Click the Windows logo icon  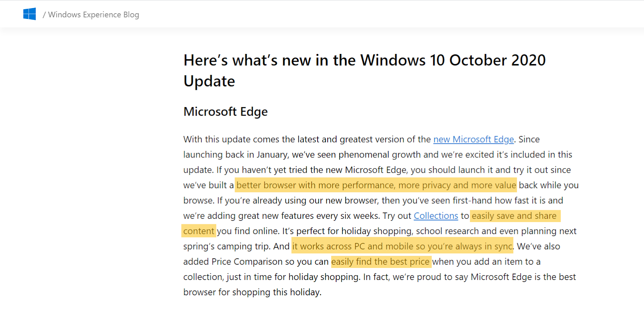(29, 14)
